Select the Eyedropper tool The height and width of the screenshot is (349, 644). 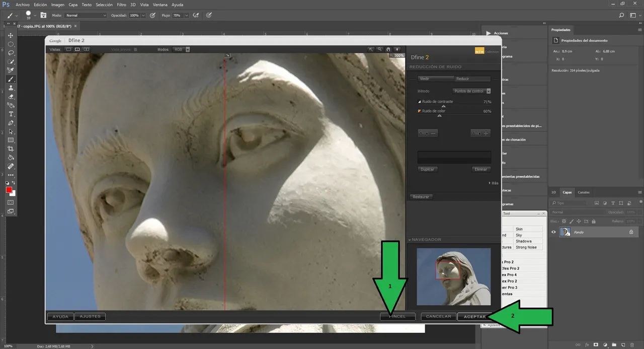11,71
